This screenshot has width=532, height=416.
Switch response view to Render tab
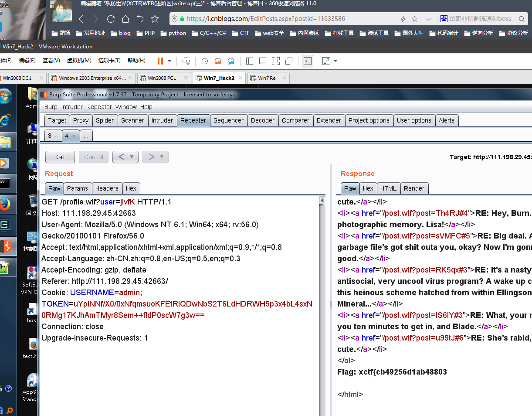(414, 188)
